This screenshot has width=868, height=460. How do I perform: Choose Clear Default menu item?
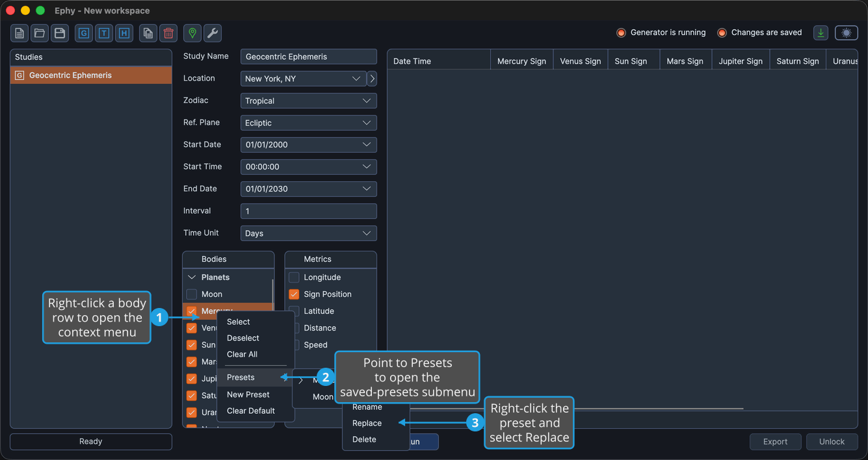tap(256, 411)
